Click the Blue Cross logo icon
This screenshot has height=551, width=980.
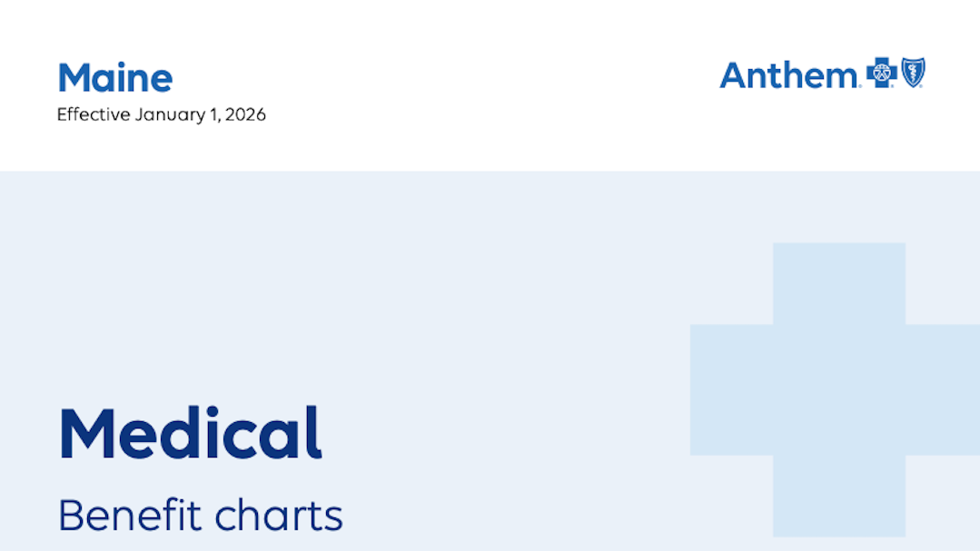point(881,74)
